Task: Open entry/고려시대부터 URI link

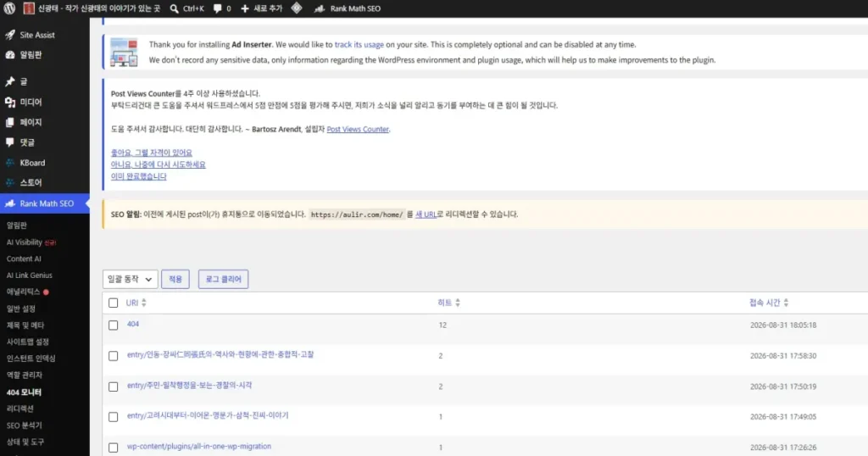Action: click(208, 415)
